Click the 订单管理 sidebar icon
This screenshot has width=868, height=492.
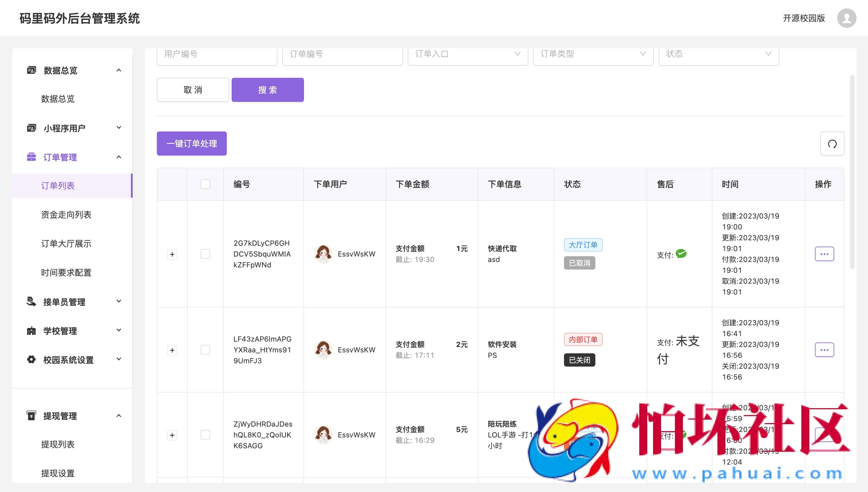(31, 157)
